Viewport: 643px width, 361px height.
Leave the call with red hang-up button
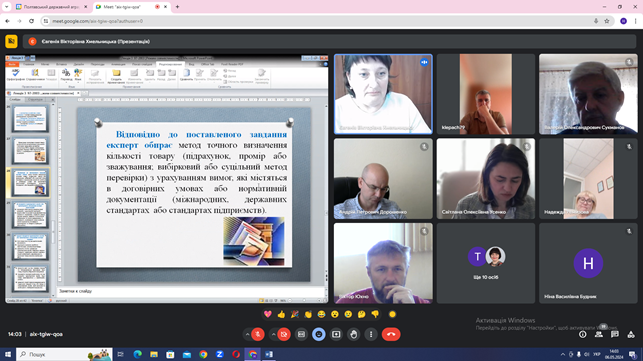coord(391,334)
